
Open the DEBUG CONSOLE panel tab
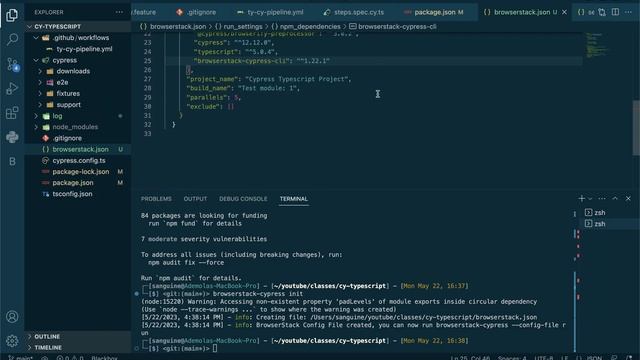243,199
